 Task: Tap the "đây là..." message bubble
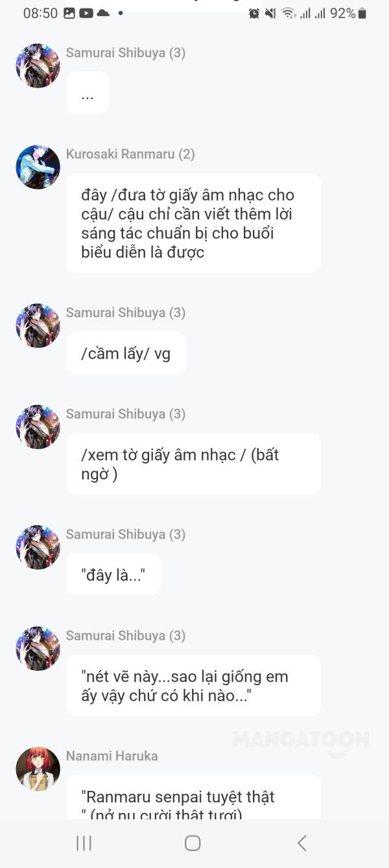(113, 575)
